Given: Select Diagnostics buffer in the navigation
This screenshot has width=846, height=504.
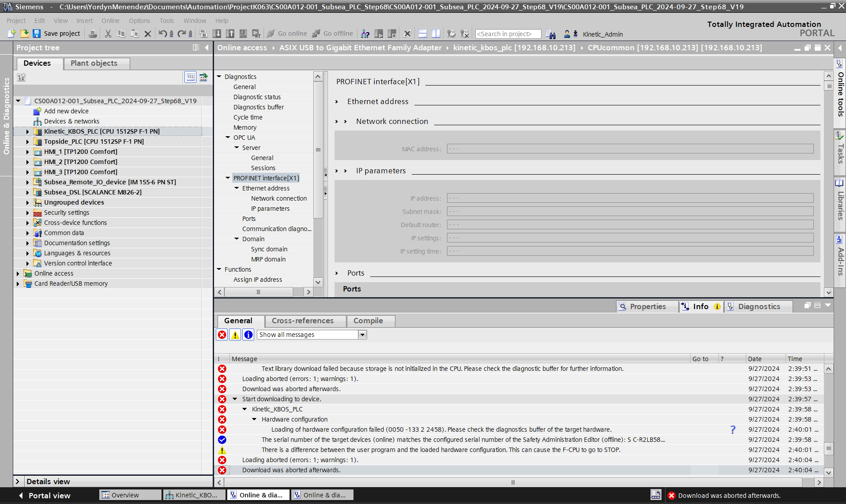Looking at the screenshot, I should [259, 107].
